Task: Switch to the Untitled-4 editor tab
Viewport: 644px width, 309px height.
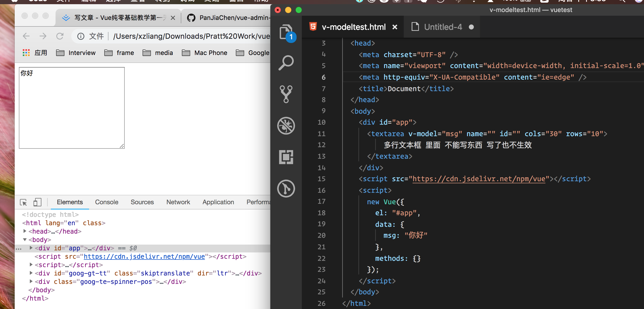Action: tap(443, 27)
